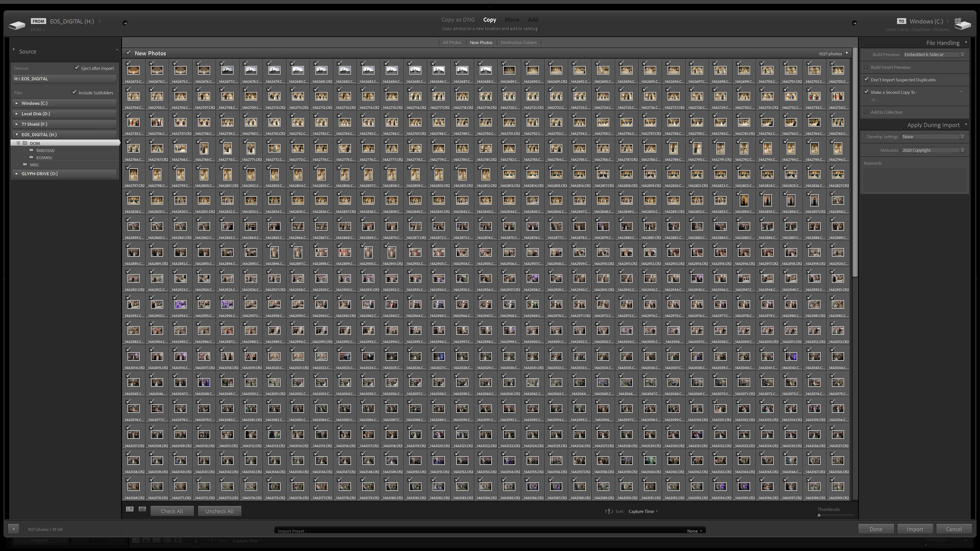This screenshot has height=551, width=980.
Task: Switch to All Photos tab
Action: (452, 43)
